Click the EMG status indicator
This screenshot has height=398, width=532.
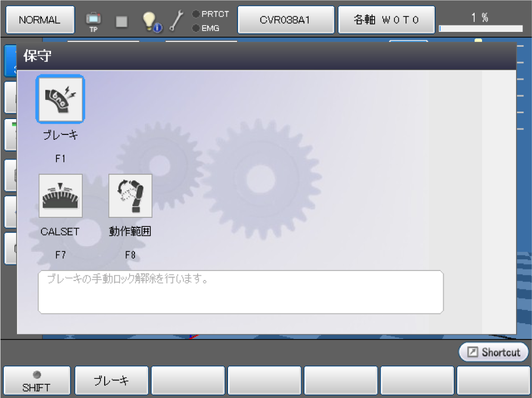207,28
